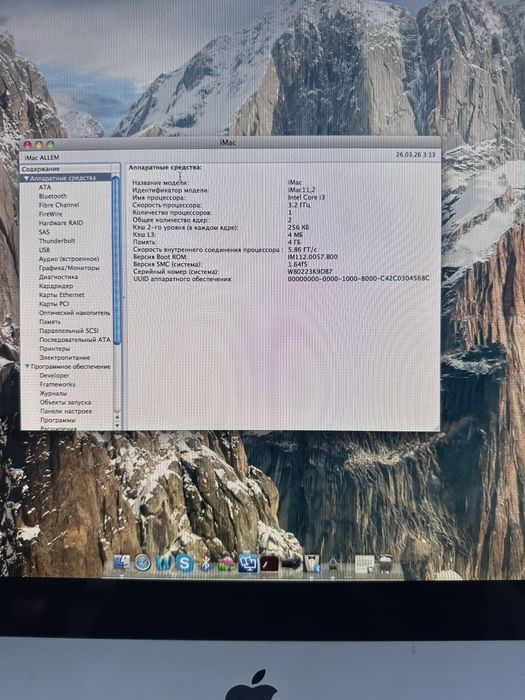The width and height of the screenshot is (525, 700).
Task: Launch Skype from the Dock
Action: 184,563
